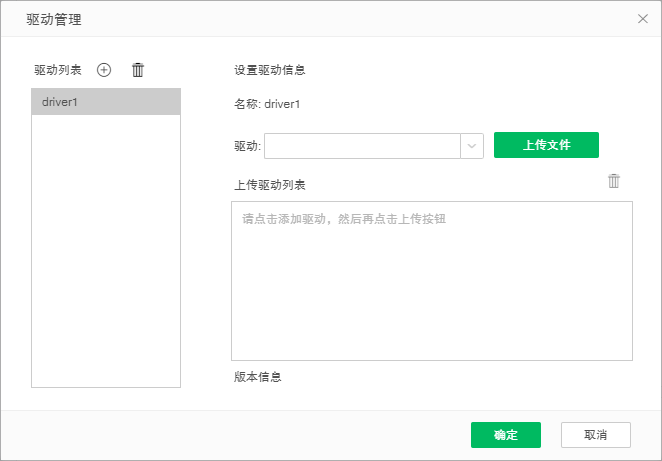Click the 驱动: field label

[247, 146]
